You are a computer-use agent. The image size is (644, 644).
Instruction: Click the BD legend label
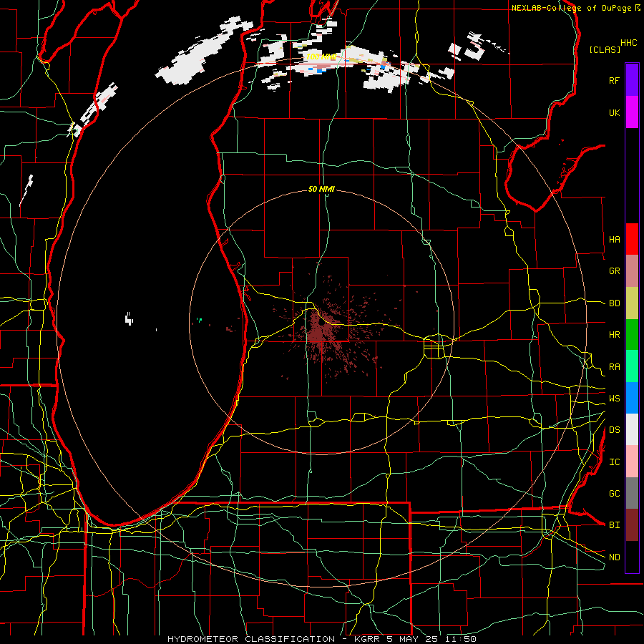pos(614,303)
